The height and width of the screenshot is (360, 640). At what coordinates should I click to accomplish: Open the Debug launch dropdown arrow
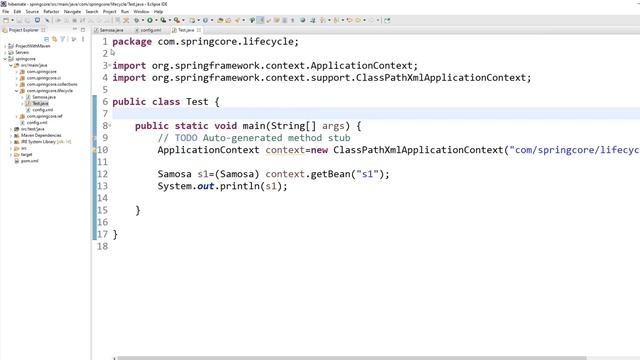click(x=142, y=20)
